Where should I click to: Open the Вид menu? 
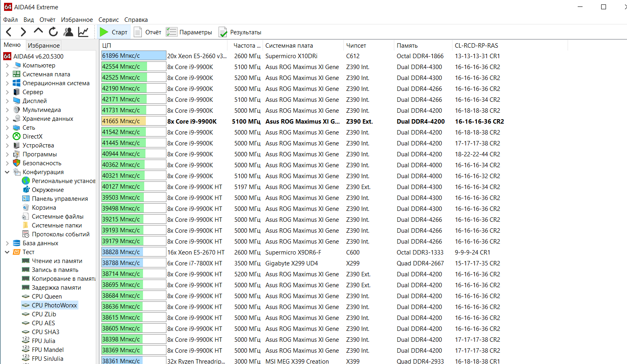(29, 19)
